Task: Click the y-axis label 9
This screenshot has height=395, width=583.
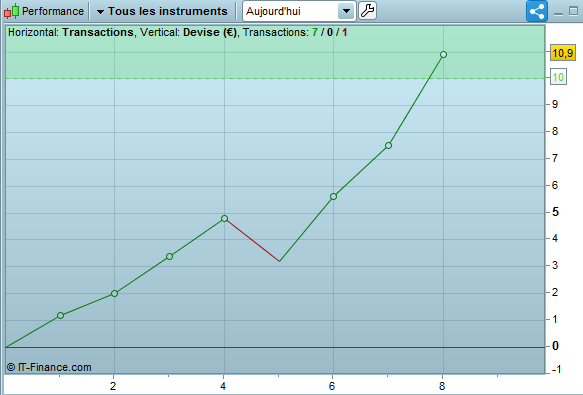Action: click(555, 104)
